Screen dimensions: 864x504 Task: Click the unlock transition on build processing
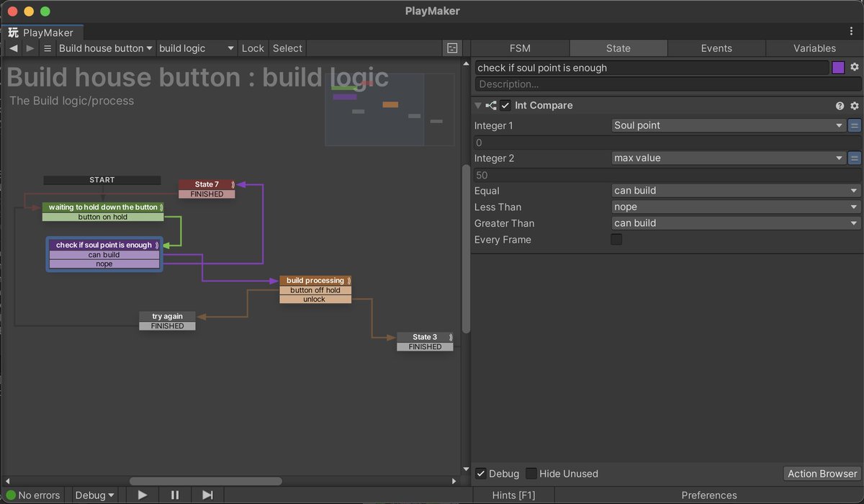click(315, 300)
